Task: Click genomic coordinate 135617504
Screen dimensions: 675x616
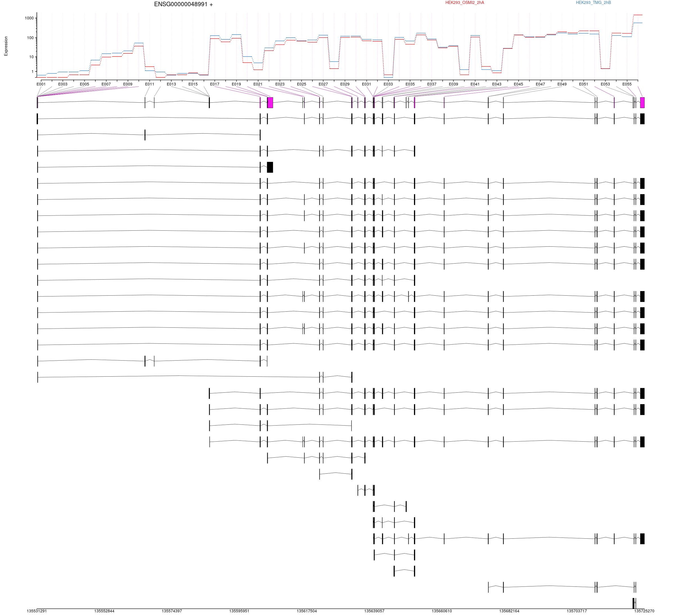Action: point(307,611)
